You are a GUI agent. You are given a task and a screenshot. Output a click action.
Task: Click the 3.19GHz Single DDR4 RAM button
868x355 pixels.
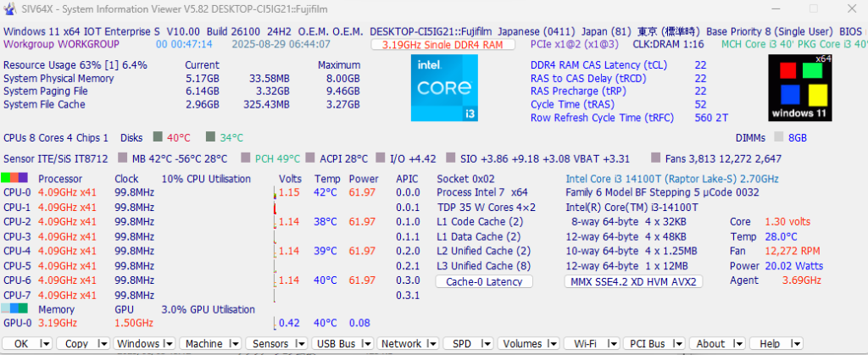point(442,45)
